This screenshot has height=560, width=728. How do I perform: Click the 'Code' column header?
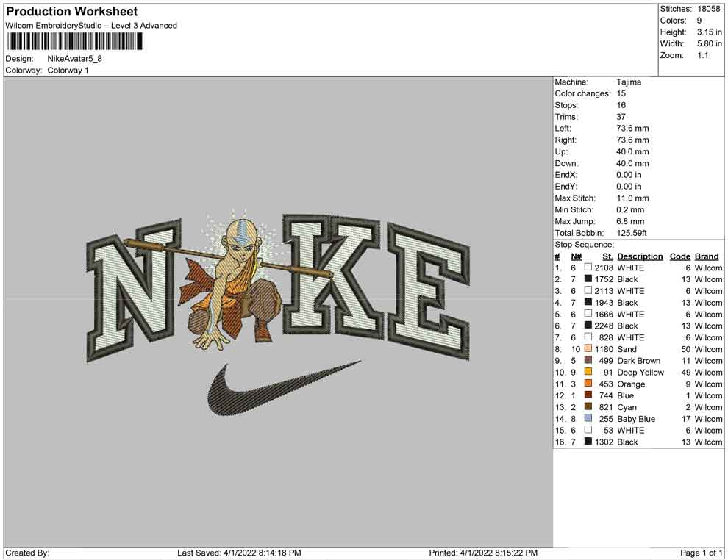(679, 256)
